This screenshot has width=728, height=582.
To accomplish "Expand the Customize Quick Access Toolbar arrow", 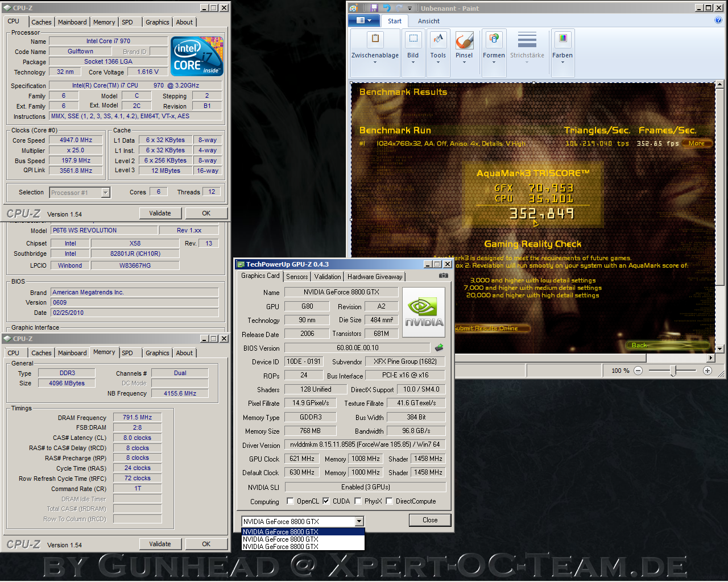I will (409, 9).
